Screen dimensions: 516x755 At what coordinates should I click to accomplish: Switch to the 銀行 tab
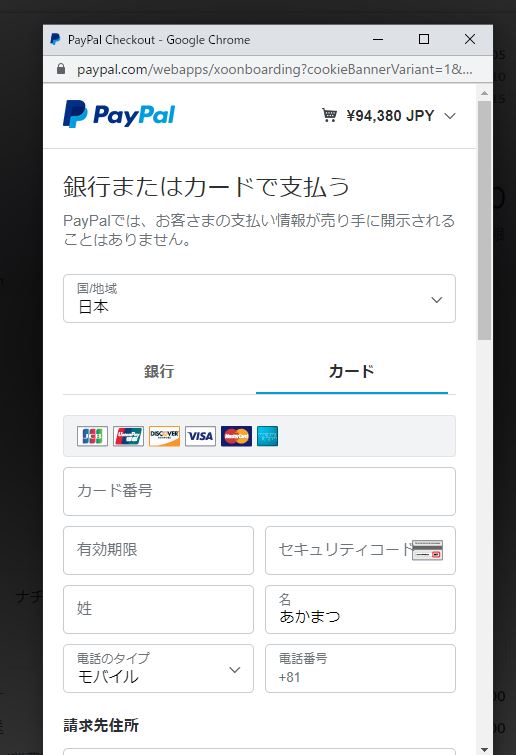point(159,371)
